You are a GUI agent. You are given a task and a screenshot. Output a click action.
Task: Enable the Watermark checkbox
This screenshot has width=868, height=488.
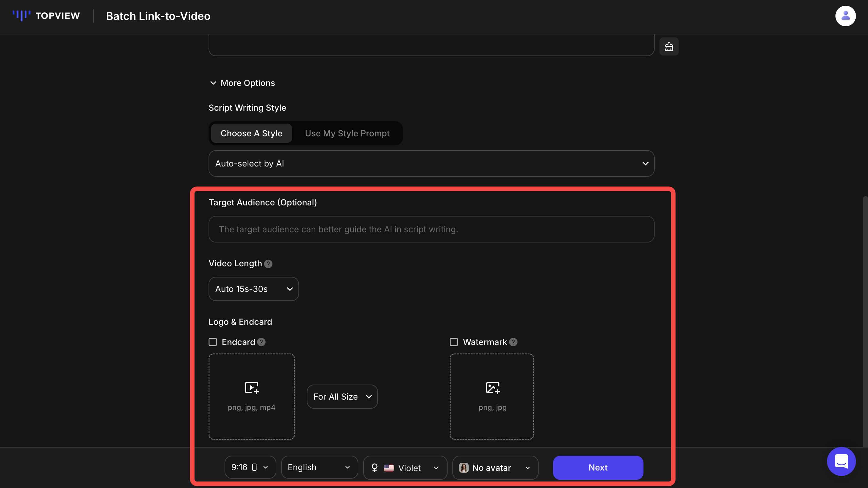click(x=454, y=342)
